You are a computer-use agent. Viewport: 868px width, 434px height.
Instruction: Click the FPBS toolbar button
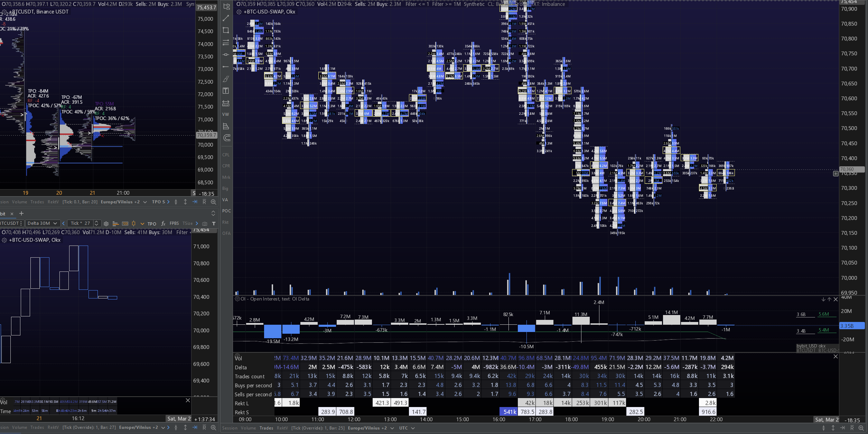coord(174,223)
